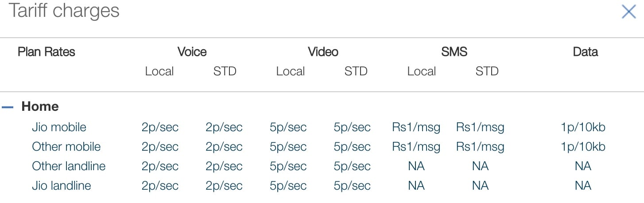Click the Data column header
The height and width of the screenshot is (203, 644).
point(585,52)
